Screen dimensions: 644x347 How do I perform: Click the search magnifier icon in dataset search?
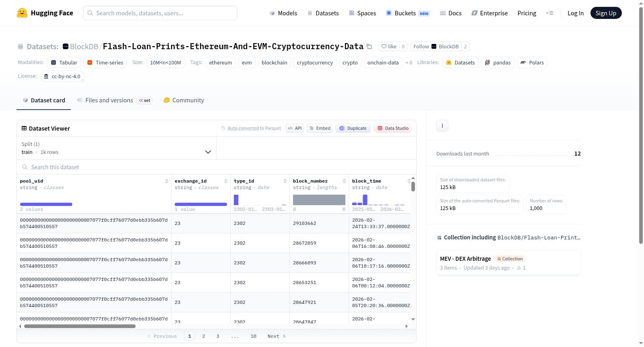25,167
